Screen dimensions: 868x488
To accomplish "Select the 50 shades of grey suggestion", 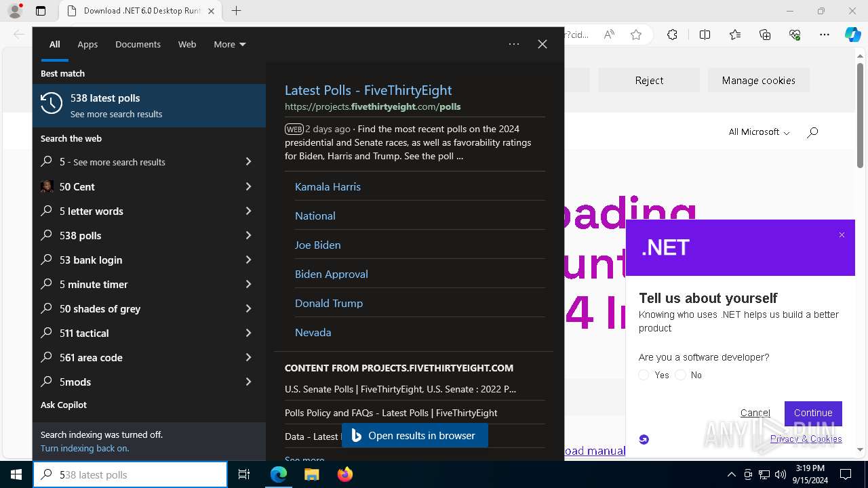I will [x=149, y=308].
